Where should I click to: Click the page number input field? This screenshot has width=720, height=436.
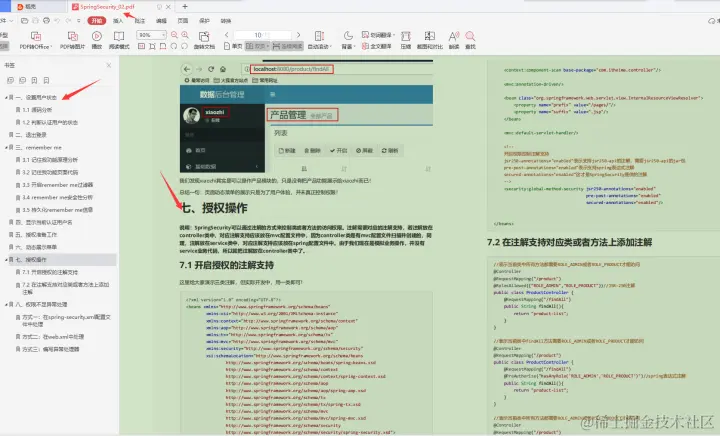point(263,35)
